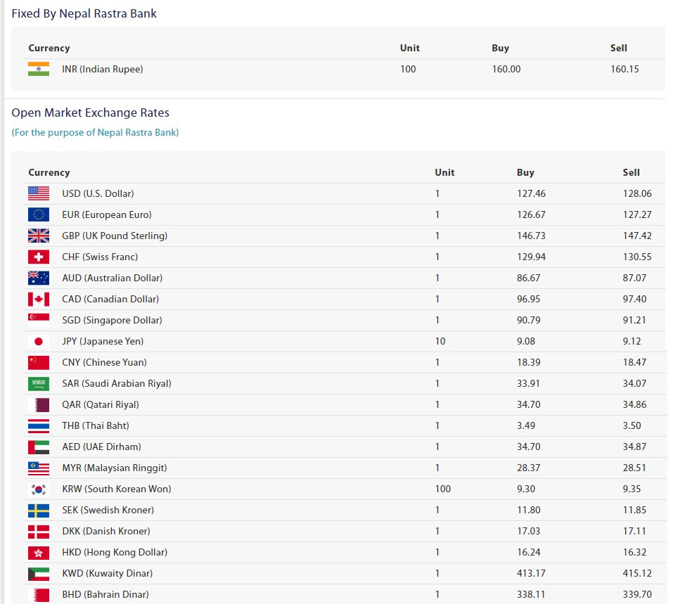Select GBP (UK Pound Sterling) label

coord(115,236)
